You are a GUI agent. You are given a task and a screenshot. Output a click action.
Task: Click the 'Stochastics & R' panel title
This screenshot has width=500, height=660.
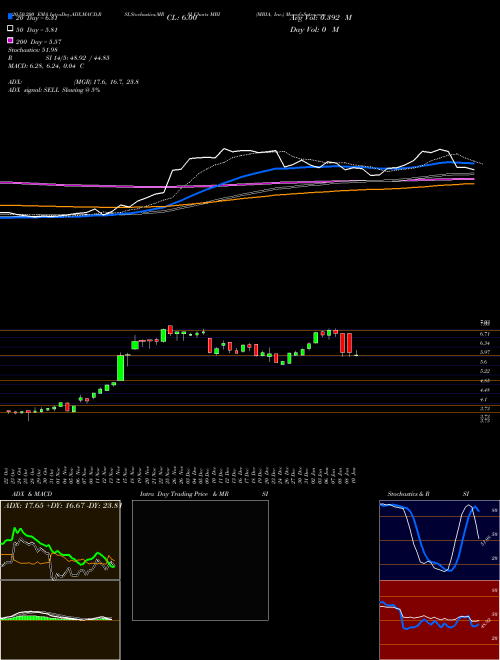(x=408, y=494)
